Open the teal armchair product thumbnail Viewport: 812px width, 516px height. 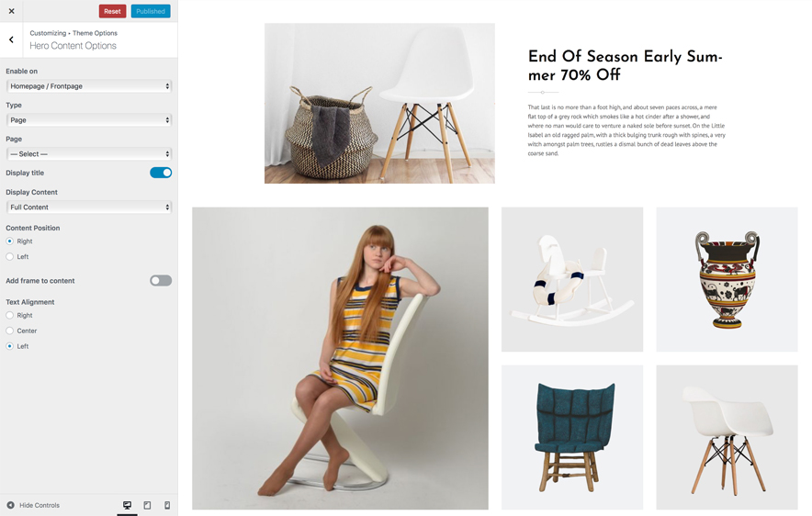click(571, 437)
